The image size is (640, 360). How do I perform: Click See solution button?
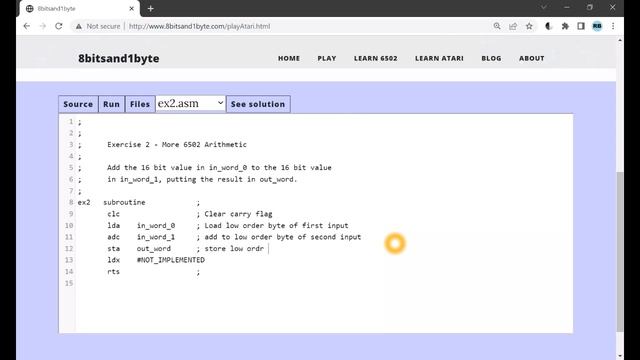pos(258,104)
